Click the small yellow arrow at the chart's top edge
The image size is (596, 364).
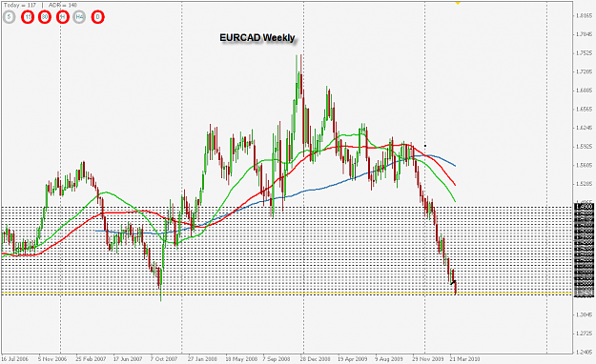pos(458,3)
